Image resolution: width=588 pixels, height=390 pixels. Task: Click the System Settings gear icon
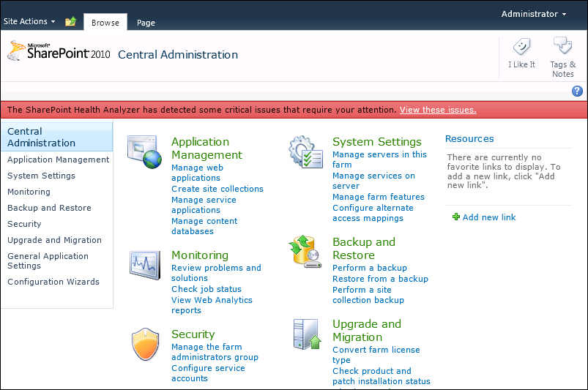[x=305, y=151]
